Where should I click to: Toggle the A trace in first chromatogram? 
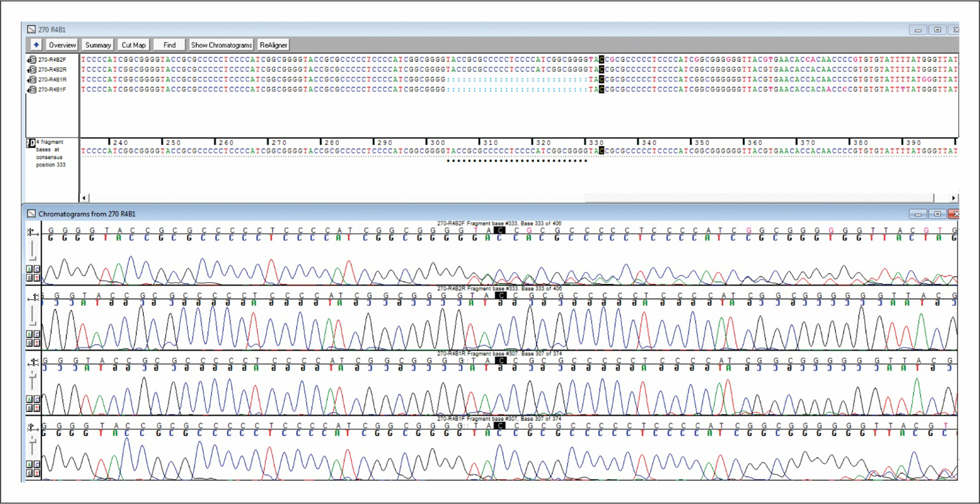click(x=30, y=269)
